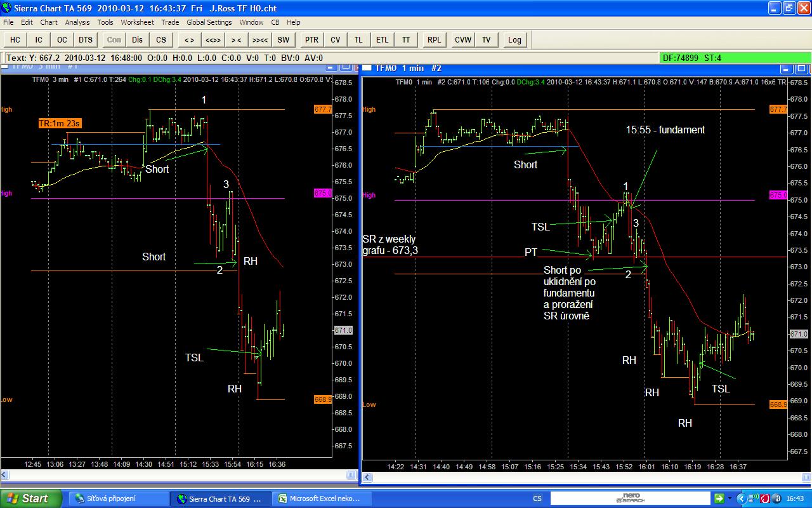Click the '15:55 - fundament' chart annotation
The height and width of the screenshot is (508, 812).
coord(665,130)
